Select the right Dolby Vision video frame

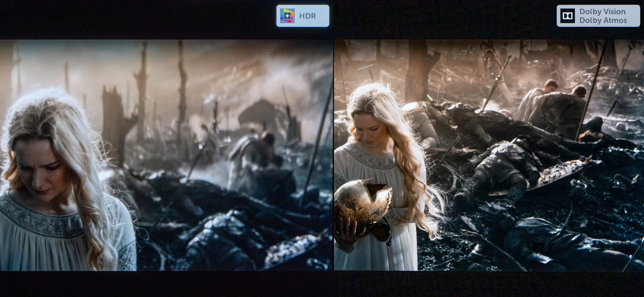489,155
